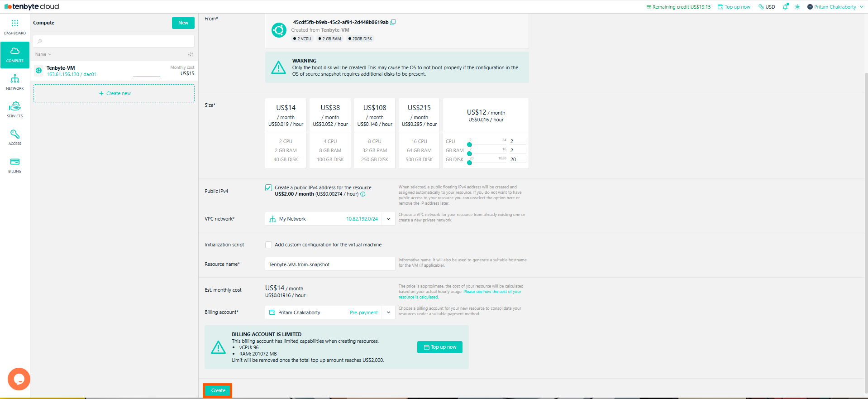Select the US$215 per month plan
Viewport: 868px width, 399px height.
click(419, 133)
